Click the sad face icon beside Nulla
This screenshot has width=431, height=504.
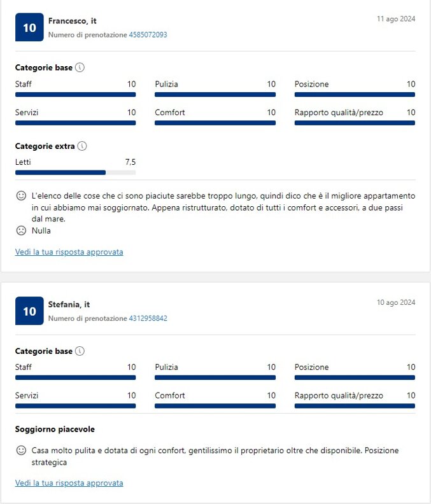21,230
